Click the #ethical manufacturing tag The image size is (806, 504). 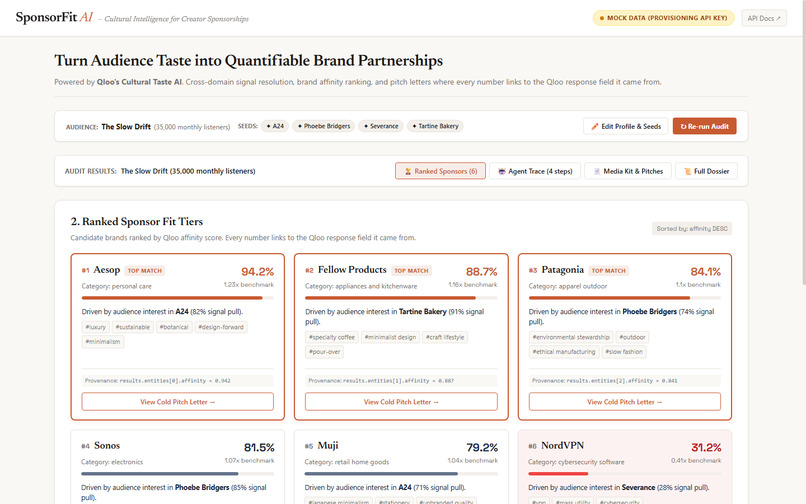563,352
